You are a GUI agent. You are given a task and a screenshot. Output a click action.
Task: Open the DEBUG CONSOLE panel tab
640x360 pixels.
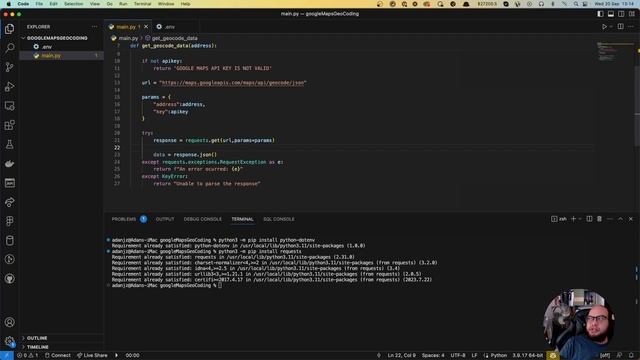202,219
